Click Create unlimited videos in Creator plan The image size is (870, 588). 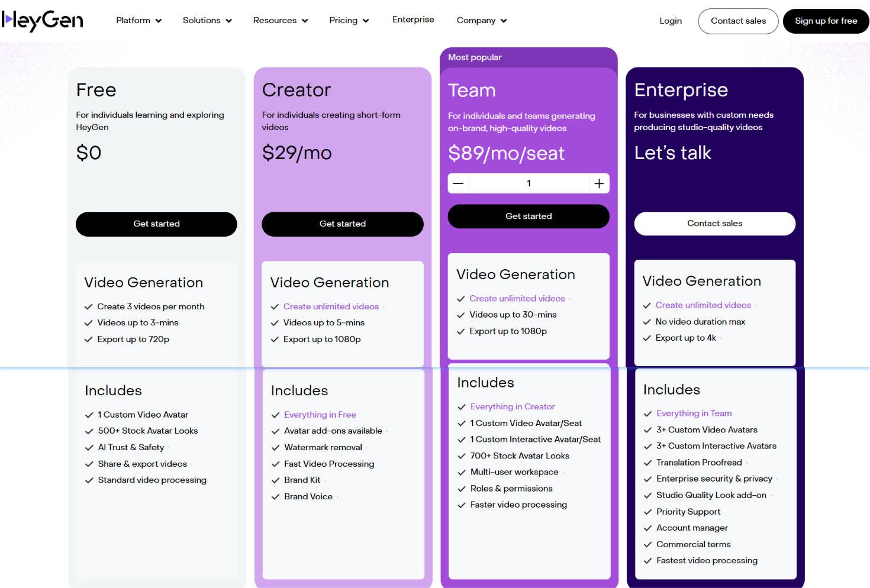(331, 306)
